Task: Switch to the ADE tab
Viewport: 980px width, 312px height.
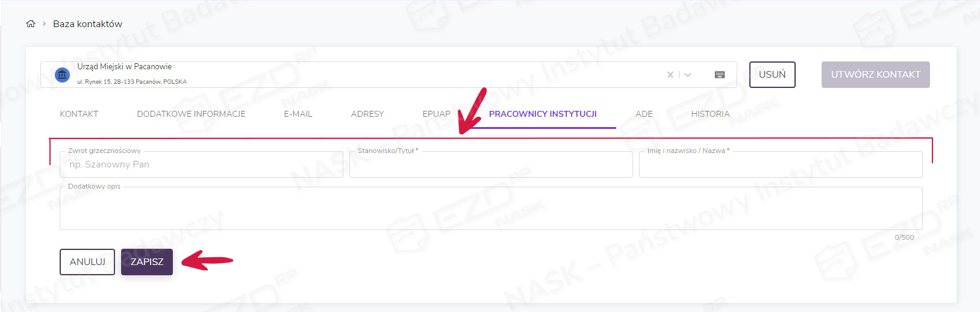Action: 644,114
